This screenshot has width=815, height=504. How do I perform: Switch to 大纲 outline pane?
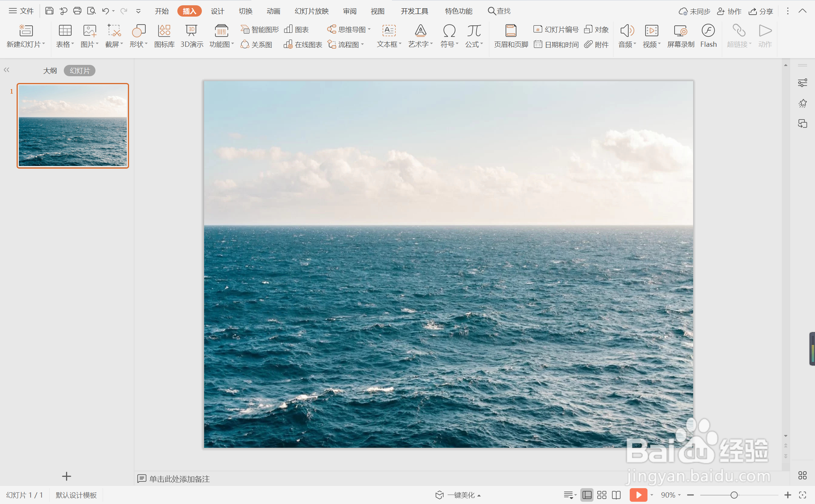(x=50, y=71)
